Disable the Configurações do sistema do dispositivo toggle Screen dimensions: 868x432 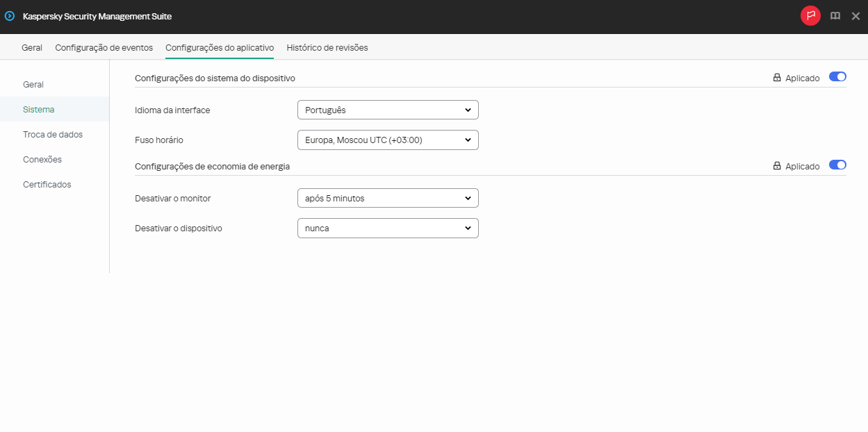pos(837,77)
